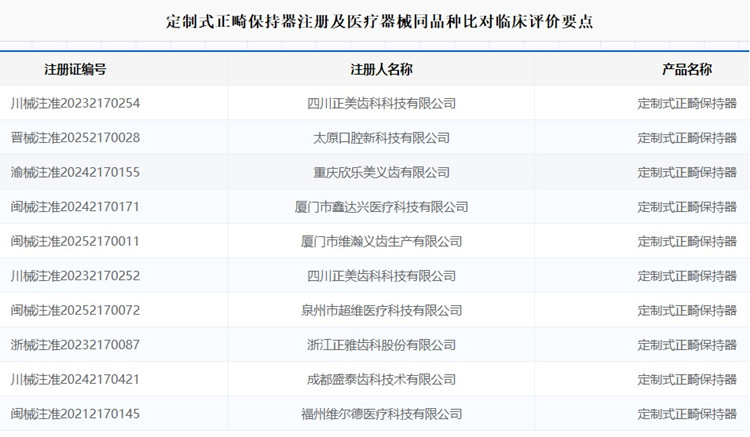Select registration number 闽械注准20252170011

[x=75, y=241]
